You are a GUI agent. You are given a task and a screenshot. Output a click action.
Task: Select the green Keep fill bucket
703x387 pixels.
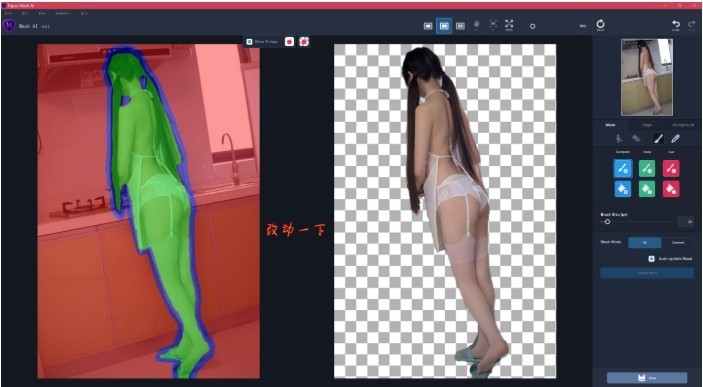pyautogui.click(x=647, y=189)
